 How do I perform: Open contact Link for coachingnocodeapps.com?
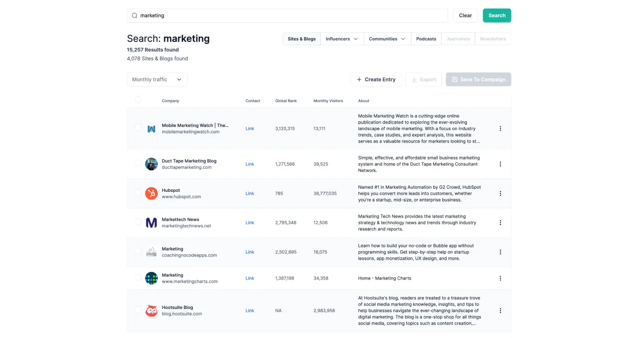(250, 252)
